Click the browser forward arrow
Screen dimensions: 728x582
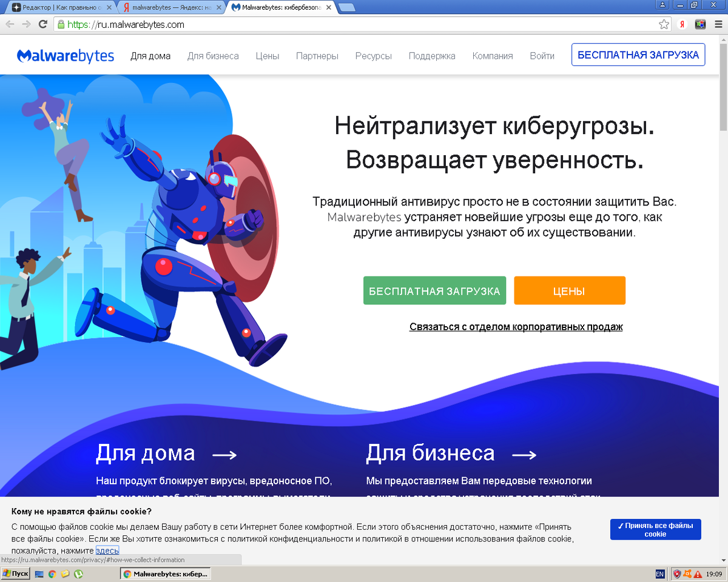(26, 24)
